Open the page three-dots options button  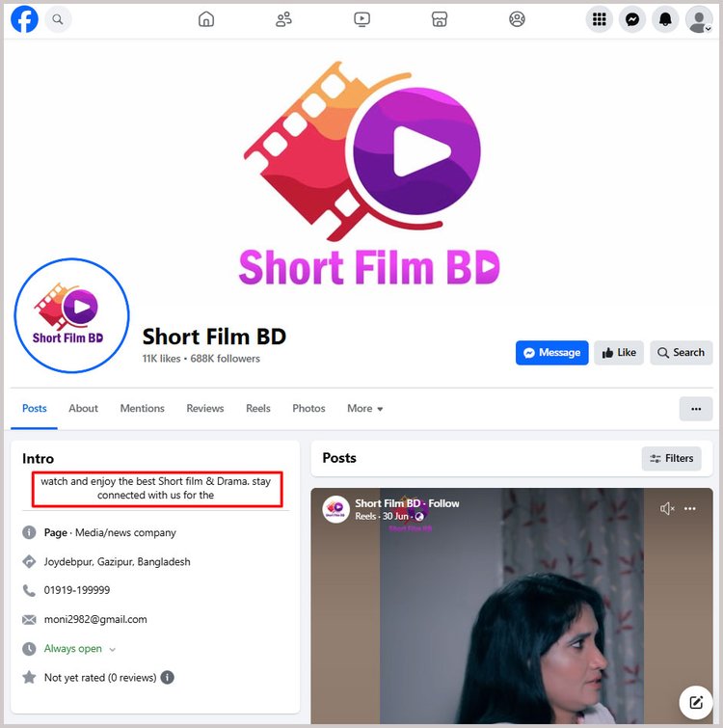696,409
